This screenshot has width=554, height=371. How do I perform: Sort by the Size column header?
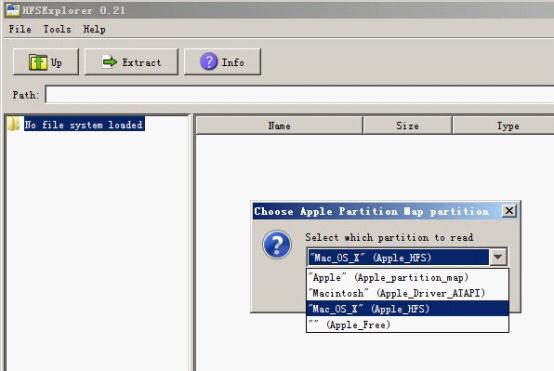point(407,125)
